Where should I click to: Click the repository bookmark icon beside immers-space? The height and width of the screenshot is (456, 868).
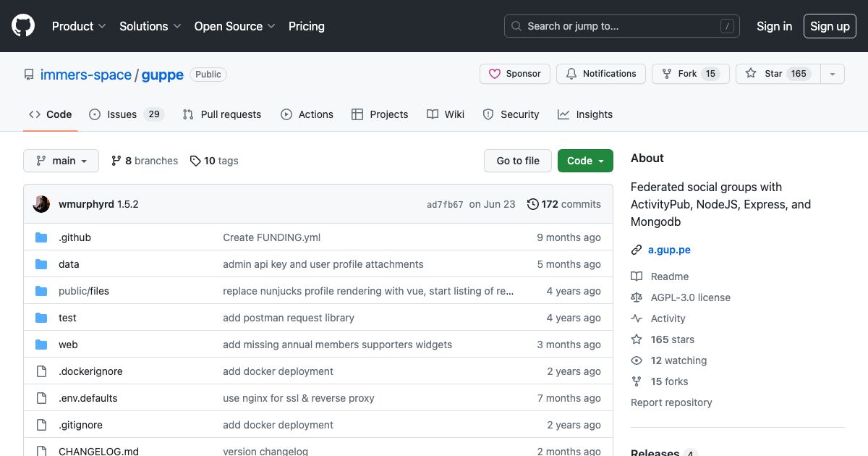[x=28, y=73]
